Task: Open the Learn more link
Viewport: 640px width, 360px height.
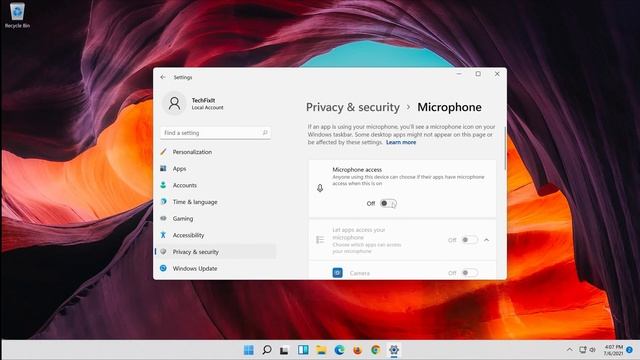Action: click(x=401, y=142)
